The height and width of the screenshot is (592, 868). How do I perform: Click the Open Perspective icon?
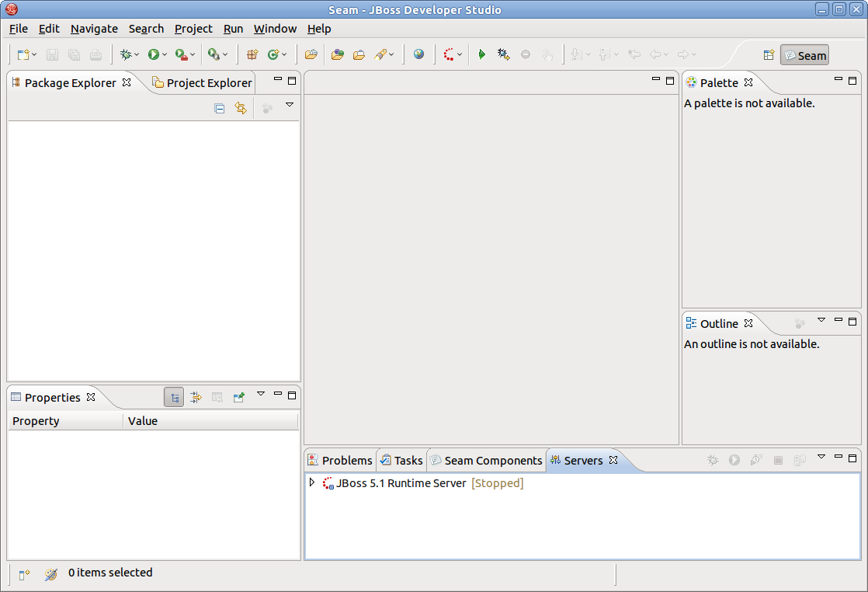click(x=769, y=55)
